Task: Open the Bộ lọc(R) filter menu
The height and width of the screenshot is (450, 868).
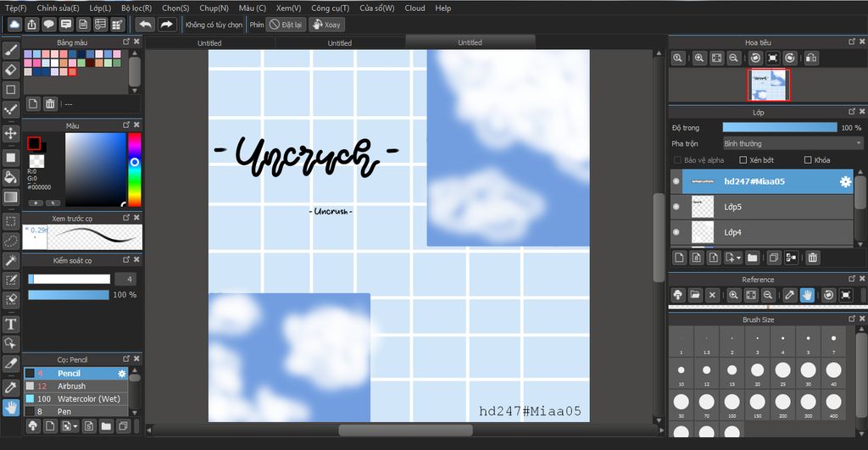Action: 136,8
